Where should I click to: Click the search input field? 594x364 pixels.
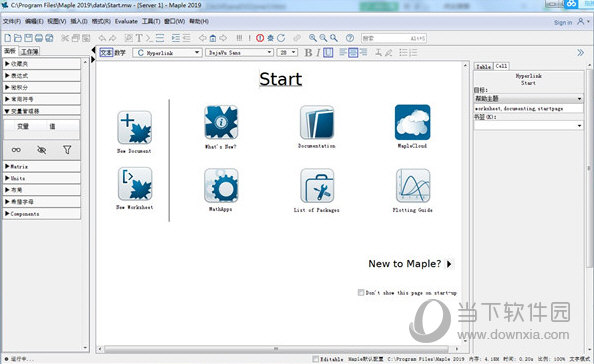tap(393, 38)
